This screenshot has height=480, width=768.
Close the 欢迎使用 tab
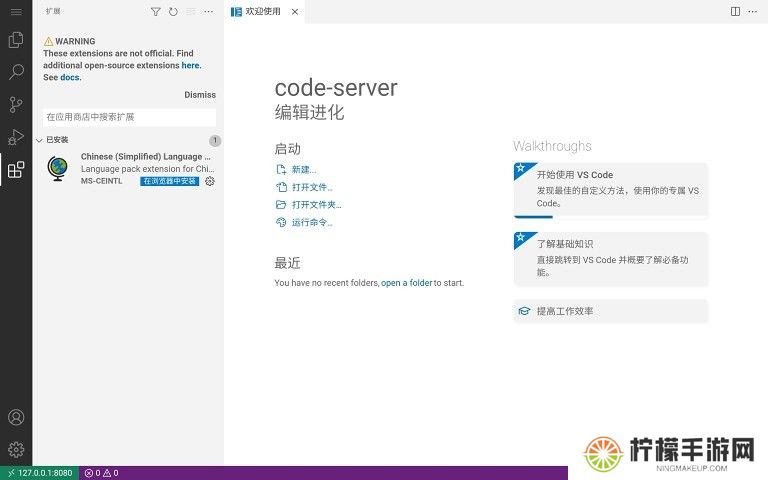(x=295, y=12)
